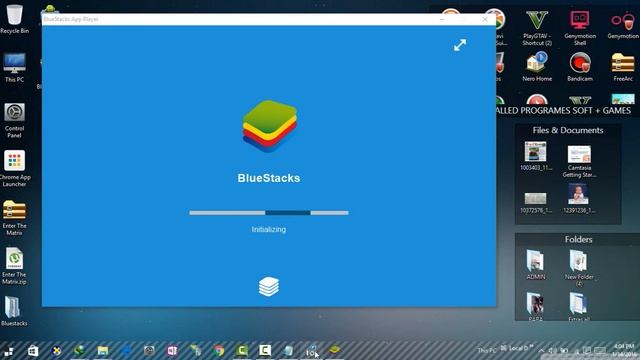640x360 pixels.
Task: Select the New Folder (4) folder icon
Action: [579, 267]
